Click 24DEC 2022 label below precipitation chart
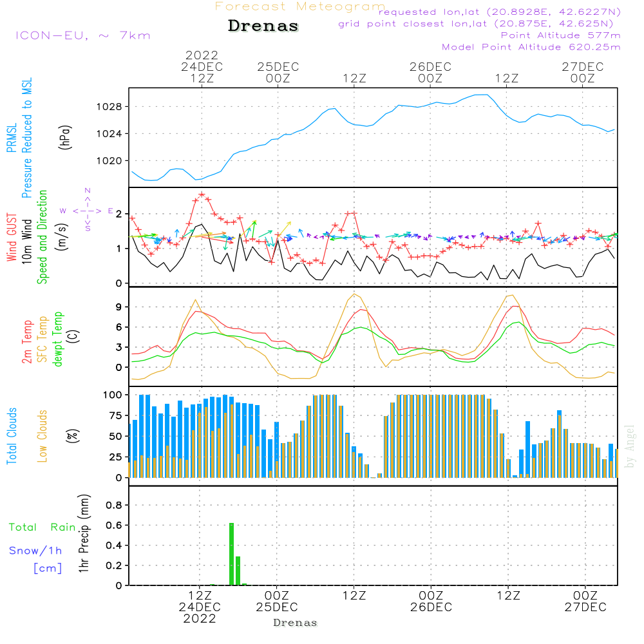Image resolution: width=644 pixels, height=644 pixels. [200, 607]
